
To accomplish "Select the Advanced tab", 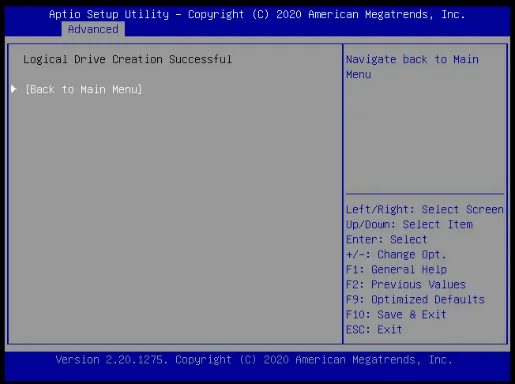I will [93, 29].
